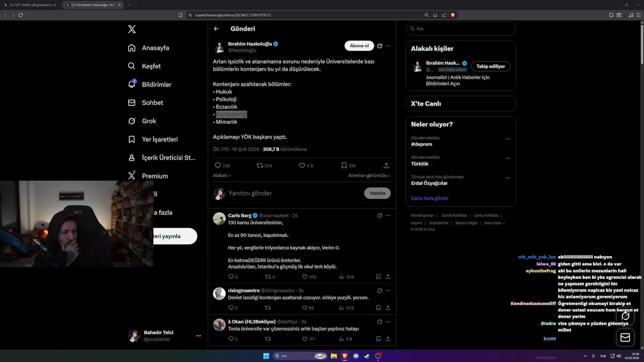Like the post with 4 B likes
The image size is (644, 362).
click(x=302, y=165)
